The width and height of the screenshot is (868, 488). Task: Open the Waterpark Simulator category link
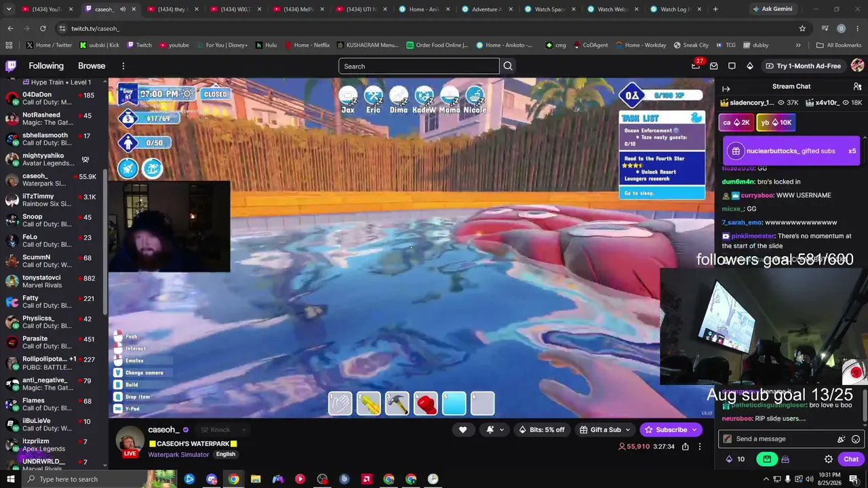(178, 454)
